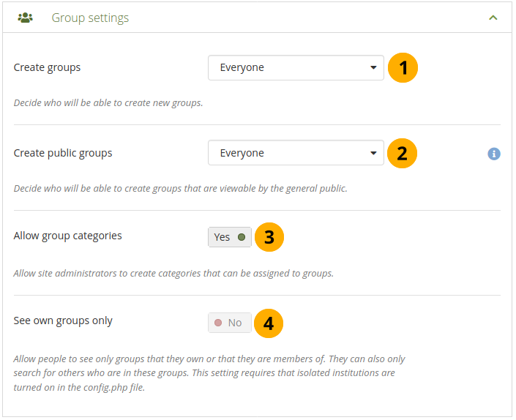Click the site administrators categories description text
516x420 pixels.
(173, 274)
